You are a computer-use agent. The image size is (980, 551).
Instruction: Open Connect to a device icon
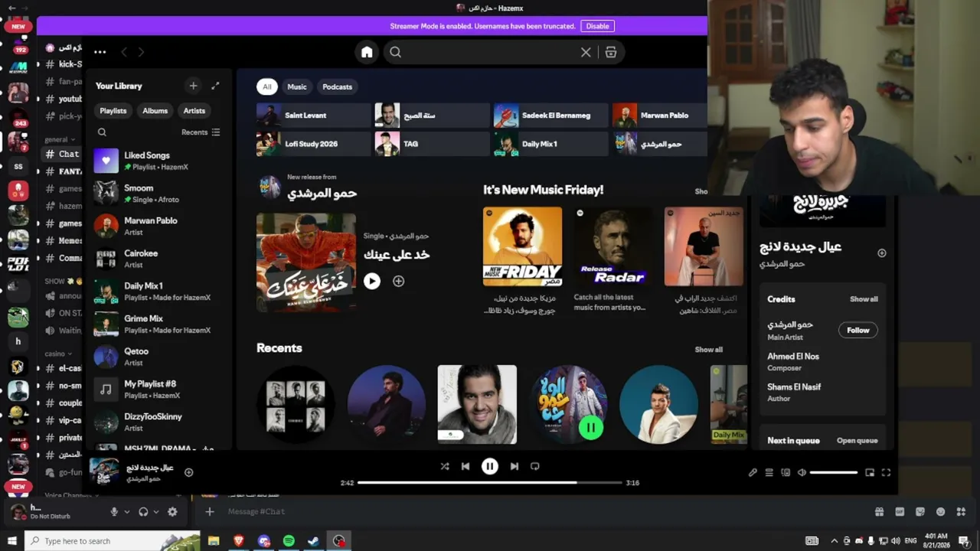pyautogui.click(x=786, y=472)
